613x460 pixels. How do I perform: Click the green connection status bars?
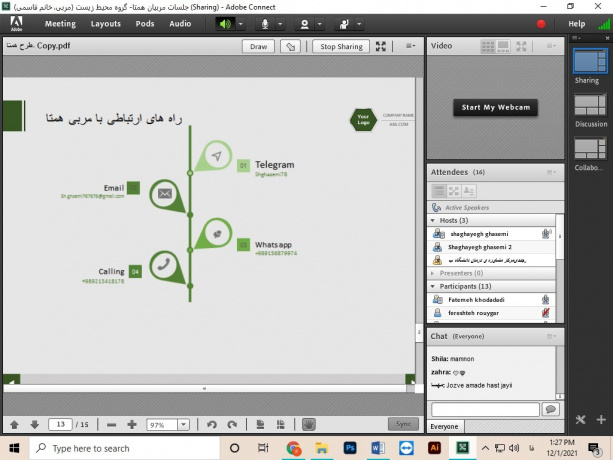(604, 24)
